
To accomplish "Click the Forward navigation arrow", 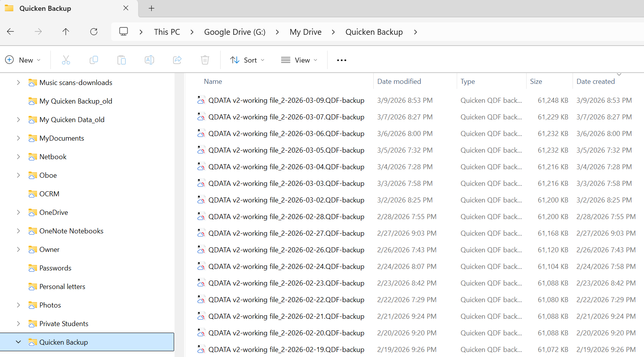I will pyautogui.click(x=38, y=32).
